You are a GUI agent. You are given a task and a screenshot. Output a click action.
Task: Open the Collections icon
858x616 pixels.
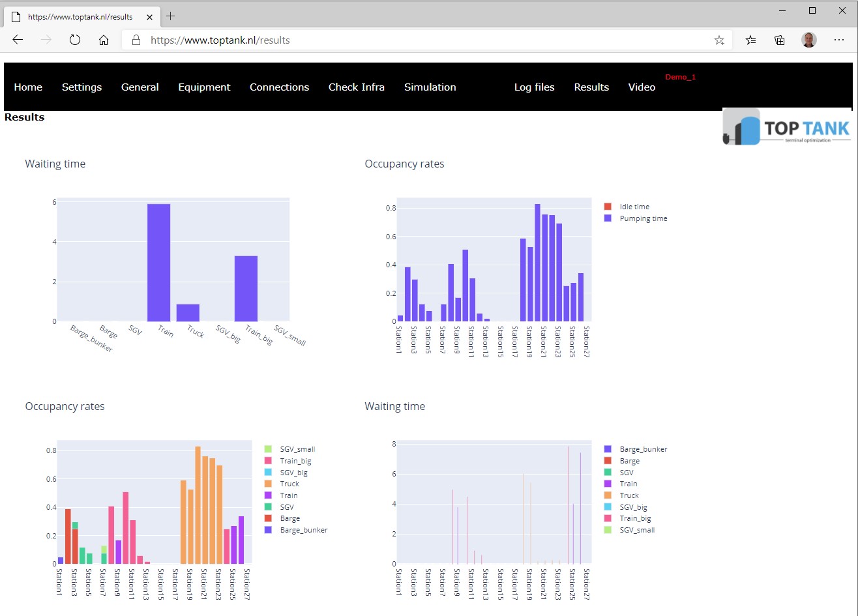780,40
